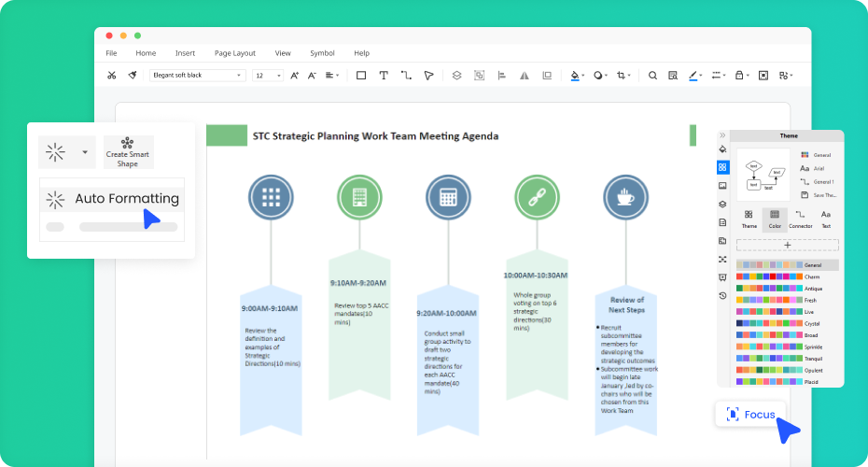This screenshot has width=868, height=467.
Task: Open the paint bucket fill color tool
Action: click(x=575, y=75)
